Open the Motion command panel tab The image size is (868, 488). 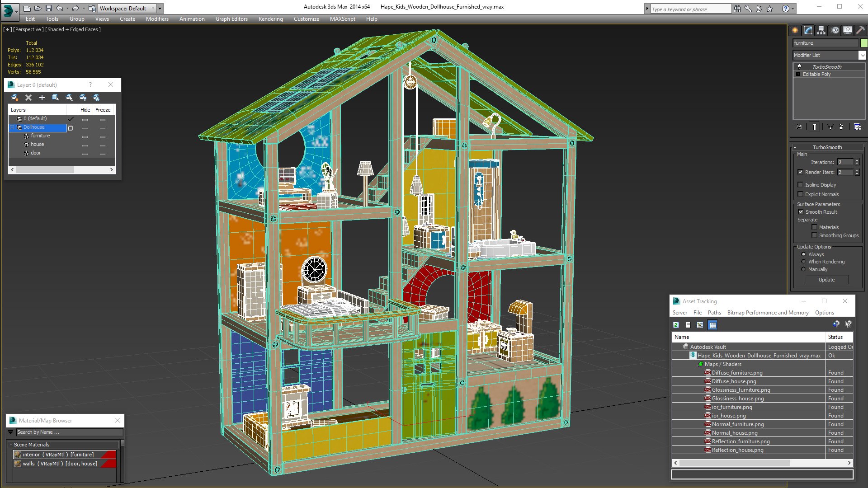tap(835, 30)
